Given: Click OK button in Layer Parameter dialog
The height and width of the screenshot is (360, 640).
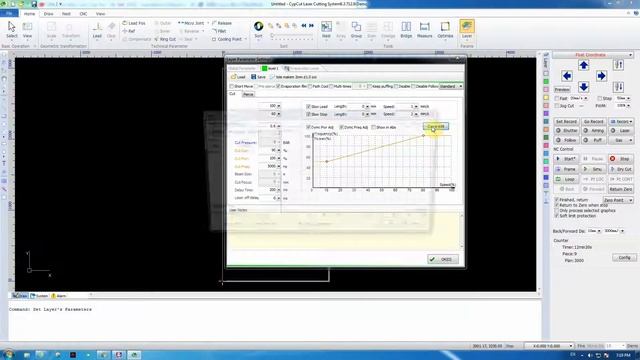Looking at the screenshot, I should coord(443,259).
